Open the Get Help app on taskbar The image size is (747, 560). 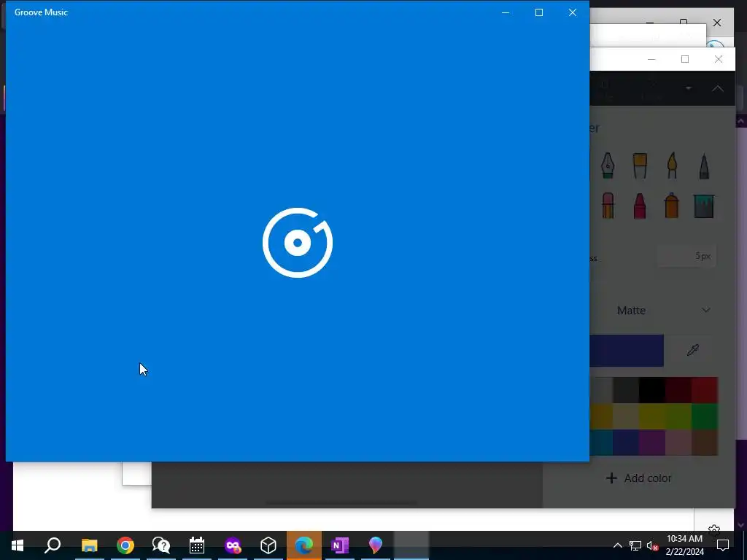pos(161,545)
